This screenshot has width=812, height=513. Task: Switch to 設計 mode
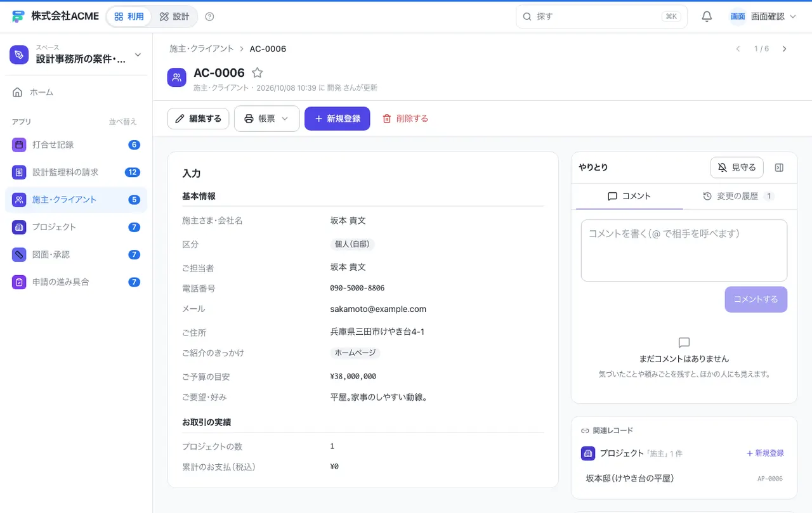174,16
